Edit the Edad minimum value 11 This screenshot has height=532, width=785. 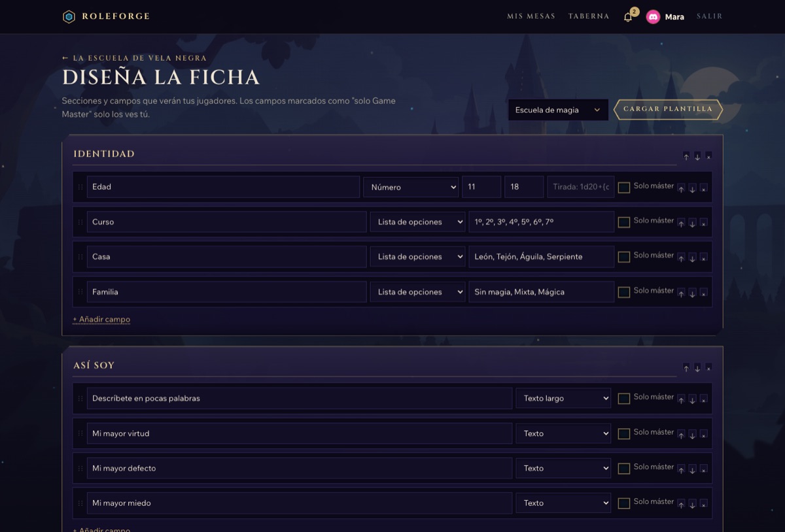[x=481, y=187]
